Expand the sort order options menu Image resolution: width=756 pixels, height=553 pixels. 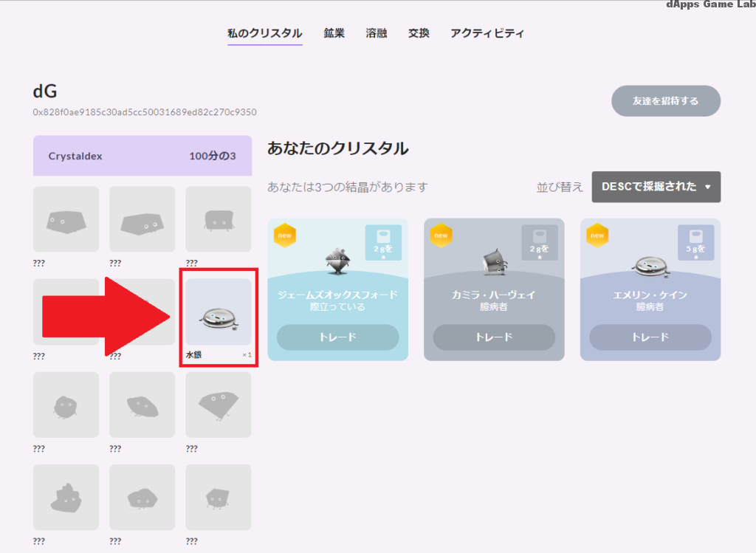coord(656,187)
